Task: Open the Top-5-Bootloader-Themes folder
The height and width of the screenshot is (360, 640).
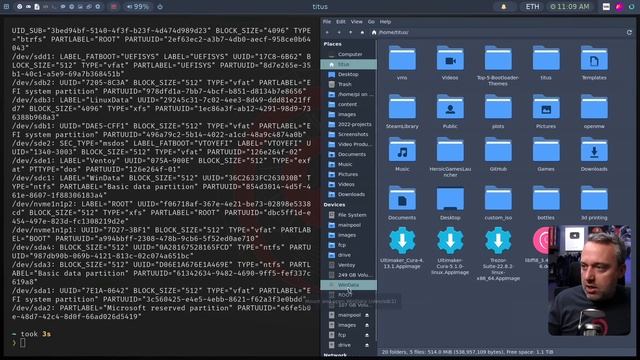Action: 498,65
